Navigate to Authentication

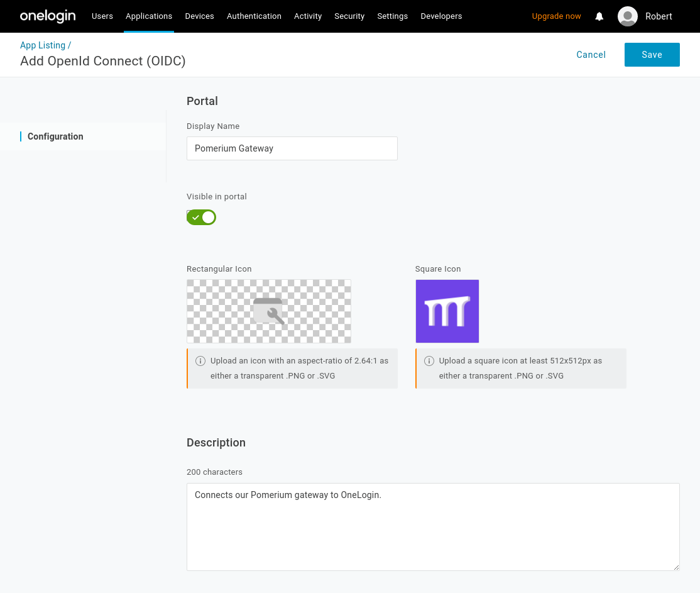coord(254,16)
